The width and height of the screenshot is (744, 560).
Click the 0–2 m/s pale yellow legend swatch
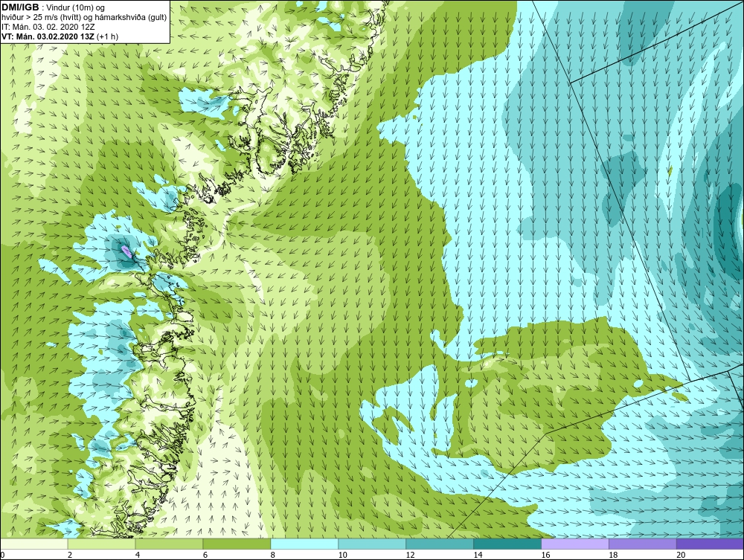tap(33, 544)
